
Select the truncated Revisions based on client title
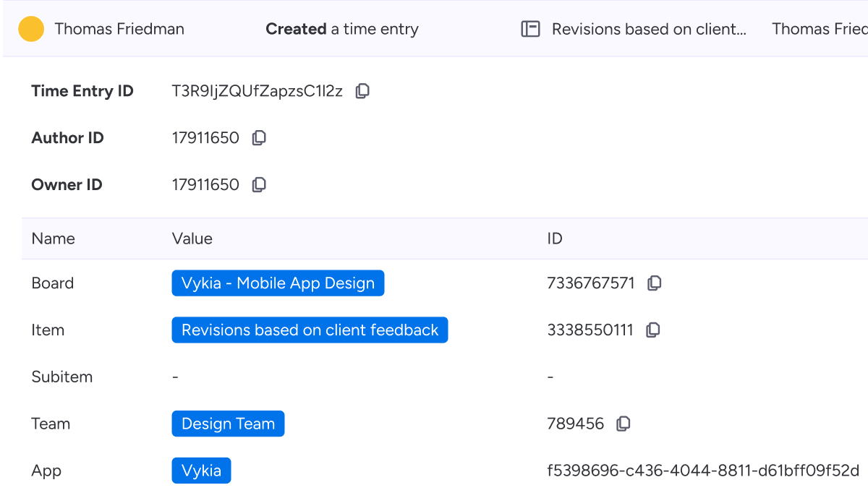(650, 29)
